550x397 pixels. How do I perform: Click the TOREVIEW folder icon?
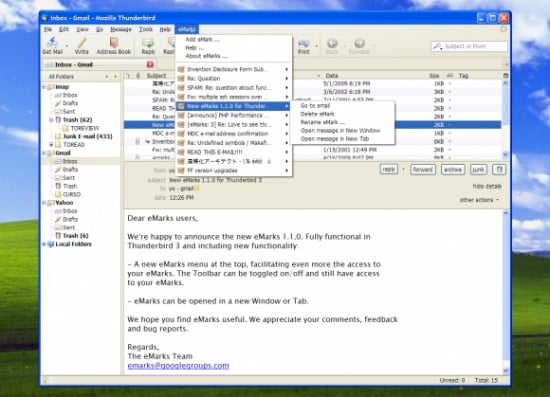click(x=66, y=128)
